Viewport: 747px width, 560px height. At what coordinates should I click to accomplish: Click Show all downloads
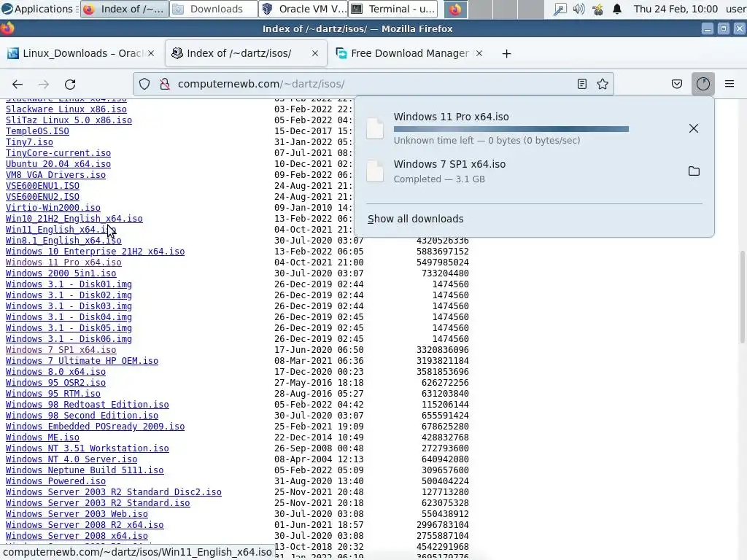coord(415,219)
